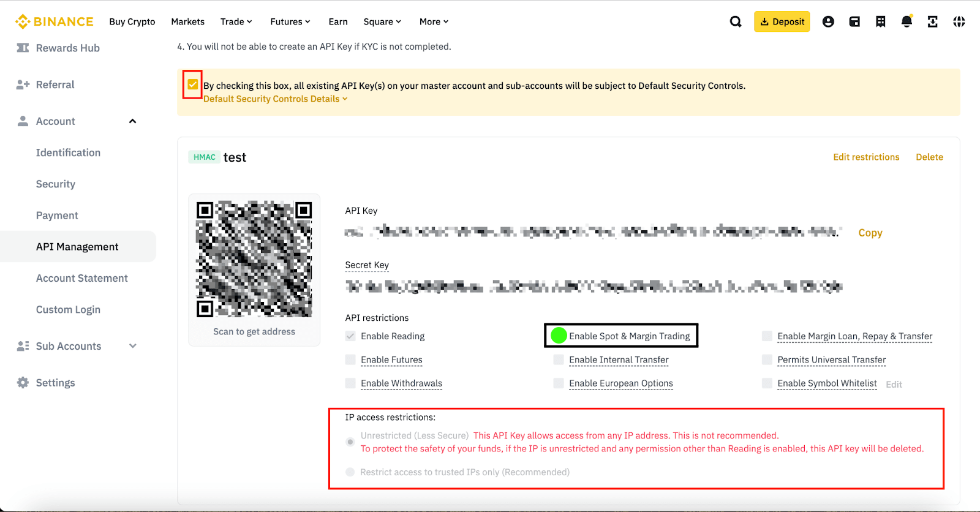Click the Account person icon
The image size is (980, 512).
pyautogui.click(x=23, y=121)
